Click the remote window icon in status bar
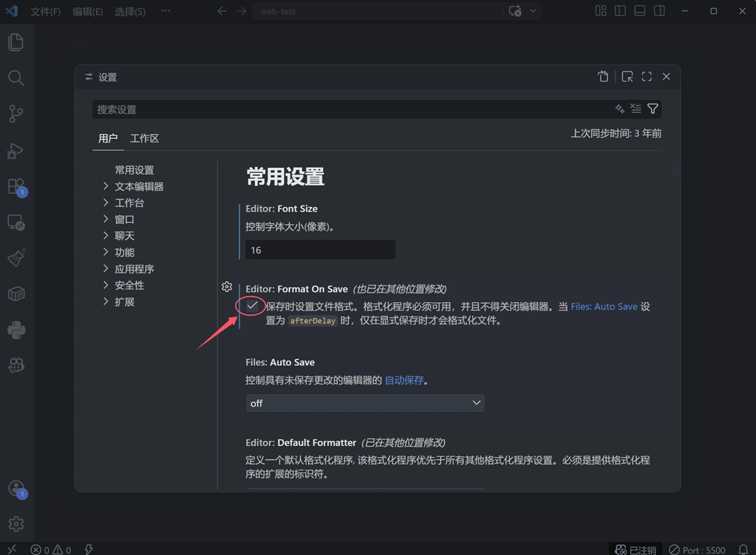The width and height of the screenshot is (756, 555). [12, 549]
